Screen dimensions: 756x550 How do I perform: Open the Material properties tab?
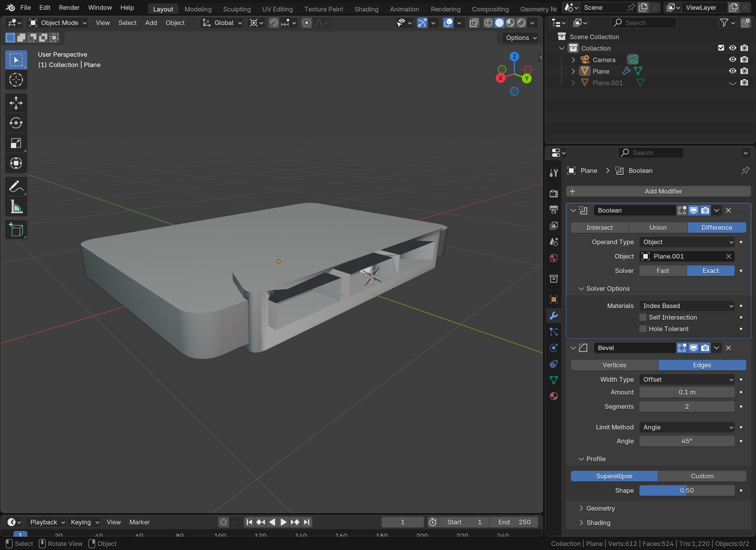coord(553,396)
